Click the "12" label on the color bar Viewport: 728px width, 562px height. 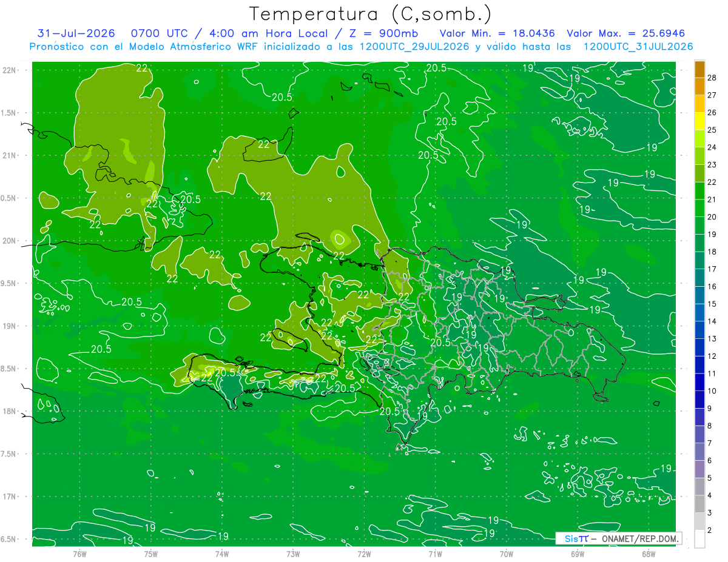tap(712, 356)
